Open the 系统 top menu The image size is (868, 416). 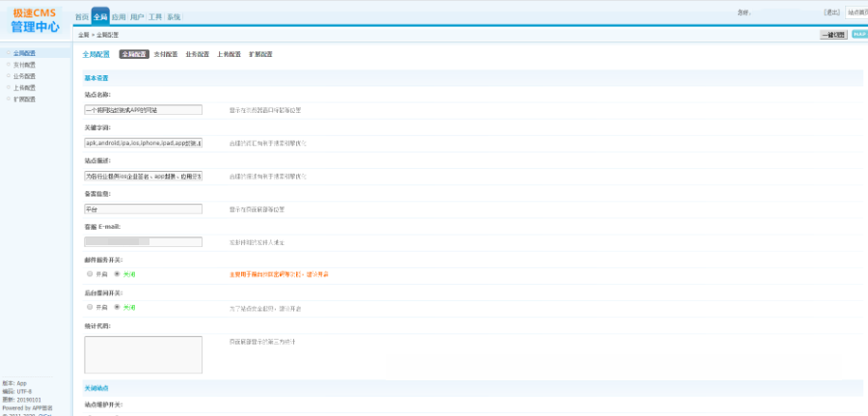pos(174,17)
